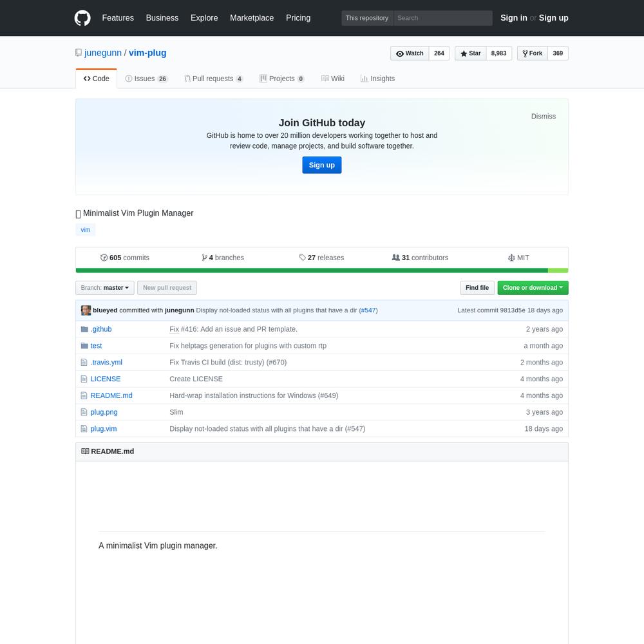
Task: Open the plug.vim file name link
Action: click(x=104, y=428)
